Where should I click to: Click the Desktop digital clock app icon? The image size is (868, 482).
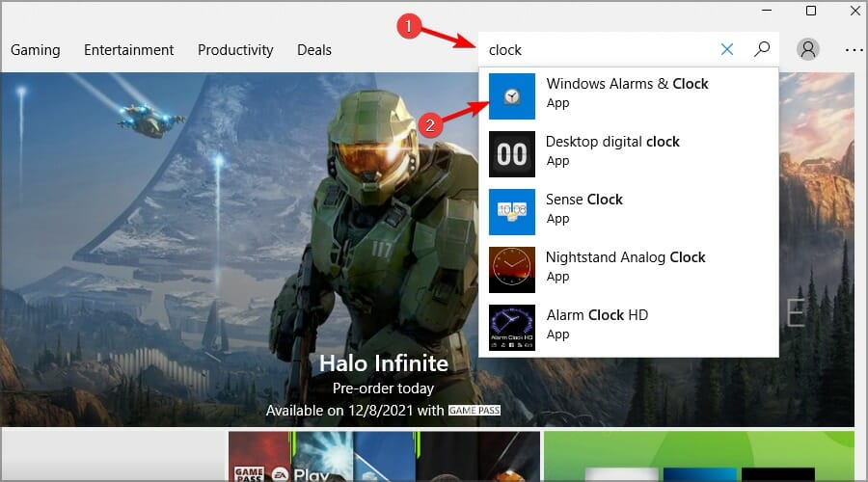pos(512,154)
